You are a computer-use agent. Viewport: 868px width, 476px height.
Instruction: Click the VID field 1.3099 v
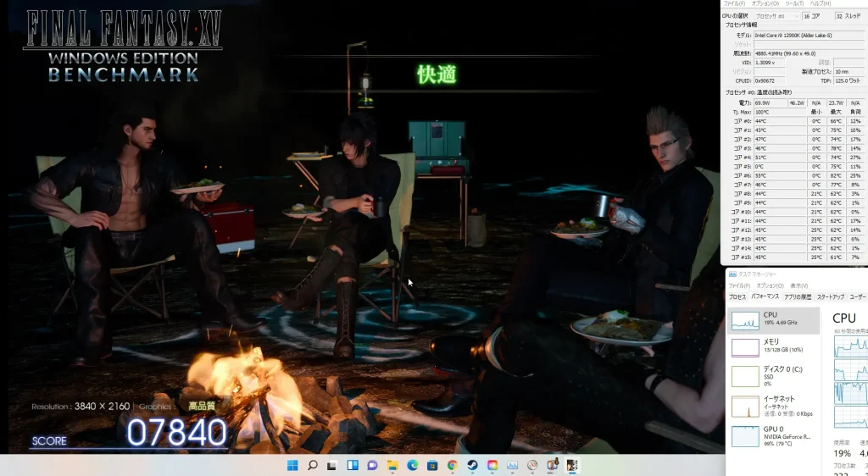[x=769, y=63]
